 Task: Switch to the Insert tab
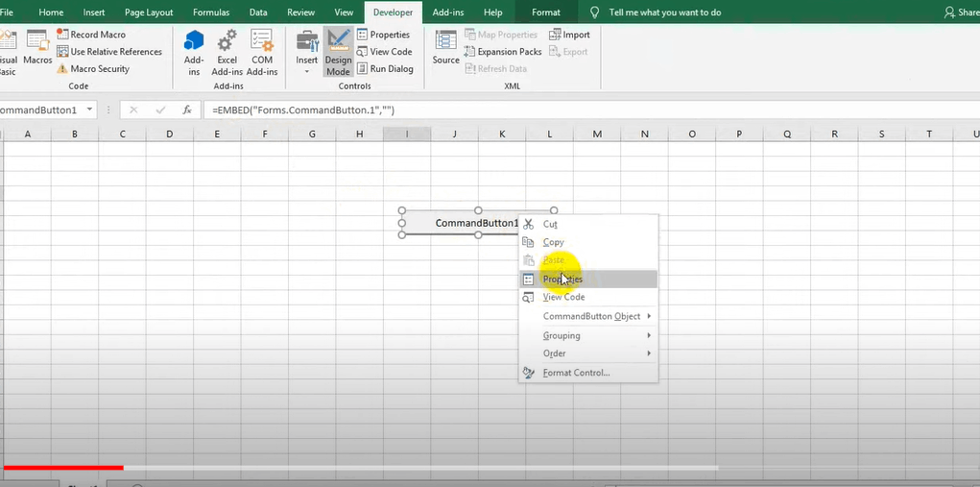pos(94,12)
